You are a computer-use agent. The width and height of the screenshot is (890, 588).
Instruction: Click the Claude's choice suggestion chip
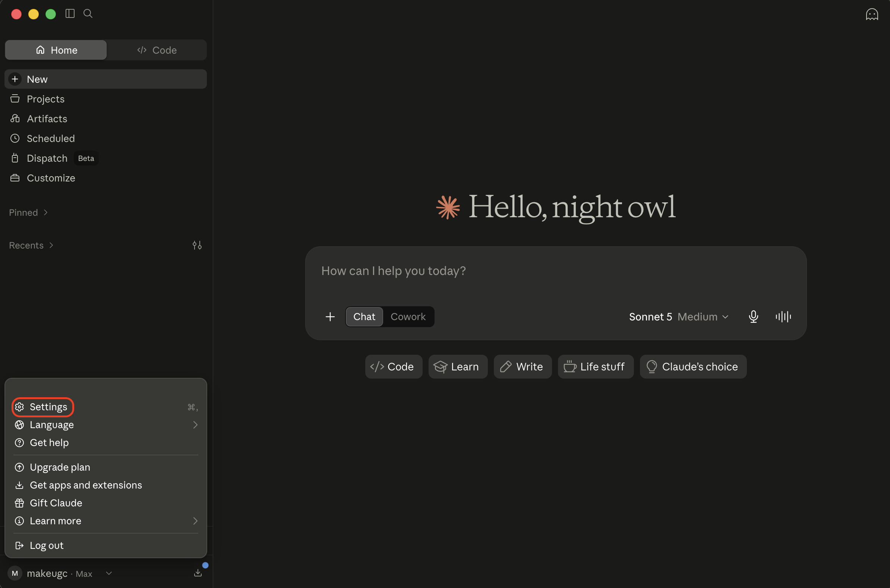[693, 367]
